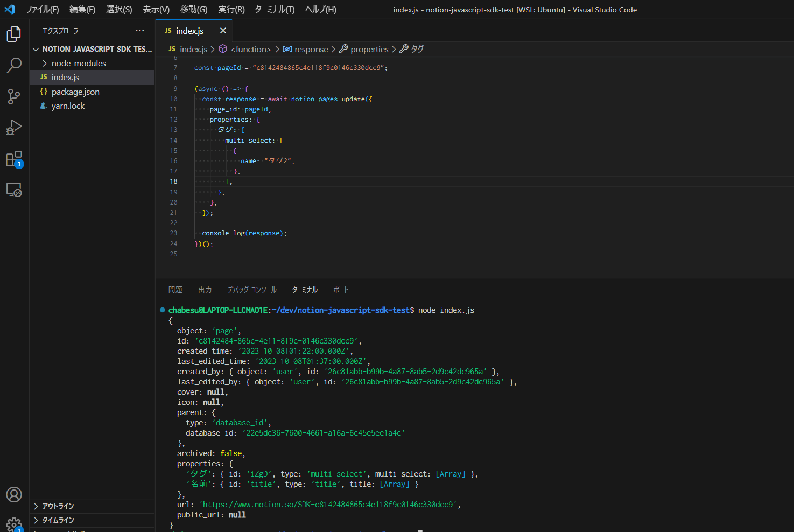Click the wrench icon before properties breadcrumb

pos(343,49)
